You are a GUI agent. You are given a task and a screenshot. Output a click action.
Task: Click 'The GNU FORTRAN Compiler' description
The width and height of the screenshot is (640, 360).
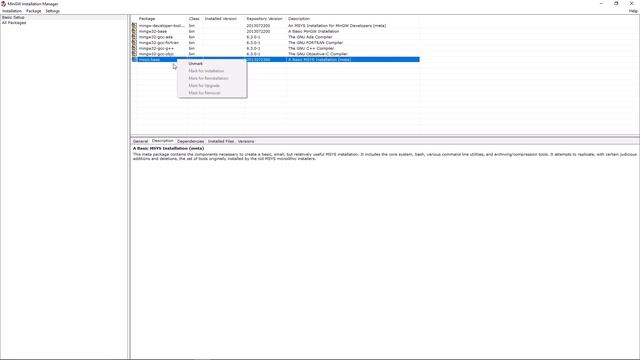tap(316, 42)
